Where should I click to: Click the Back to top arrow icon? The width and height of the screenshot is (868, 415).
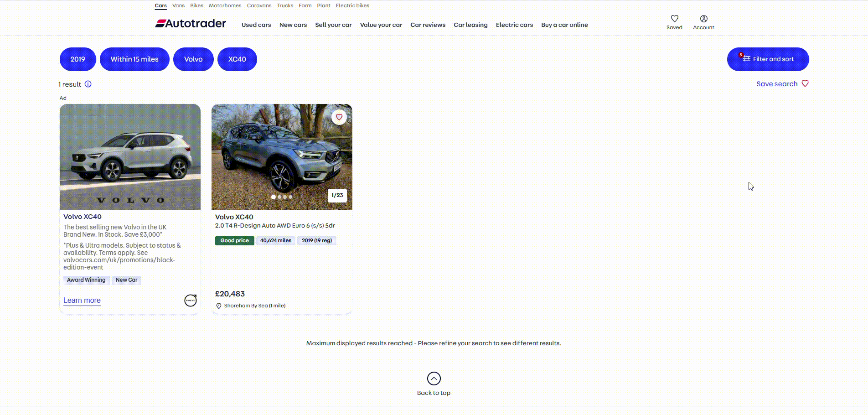(x=434, y=379)
